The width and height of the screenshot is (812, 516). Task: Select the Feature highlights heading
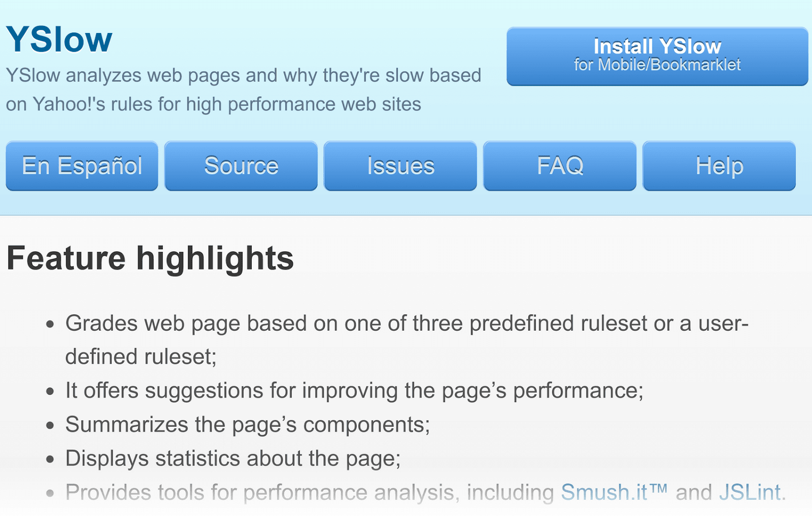pos(151,258)
